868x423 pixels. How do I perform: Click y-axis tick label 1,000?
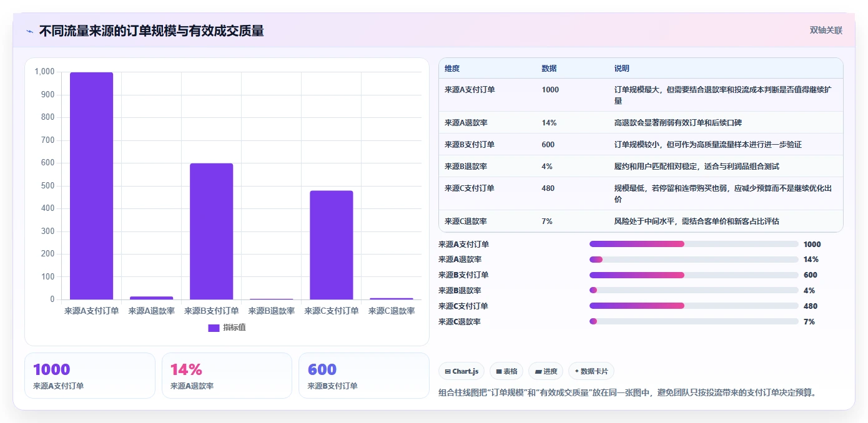(44, 72)
